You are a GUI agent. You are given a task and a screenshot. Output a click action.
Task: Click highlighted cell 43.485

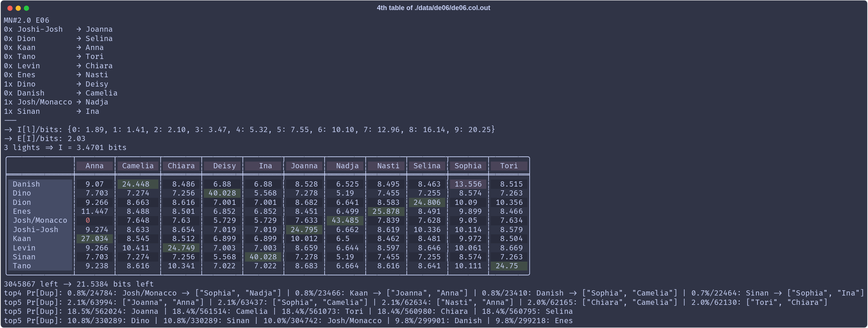[x=345, y=220]
